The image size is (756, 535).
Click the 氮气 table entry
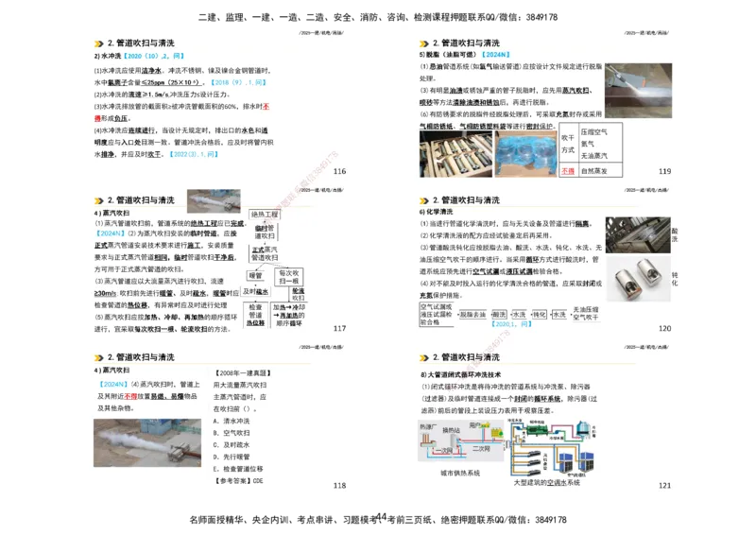click(x=587, y=144)
